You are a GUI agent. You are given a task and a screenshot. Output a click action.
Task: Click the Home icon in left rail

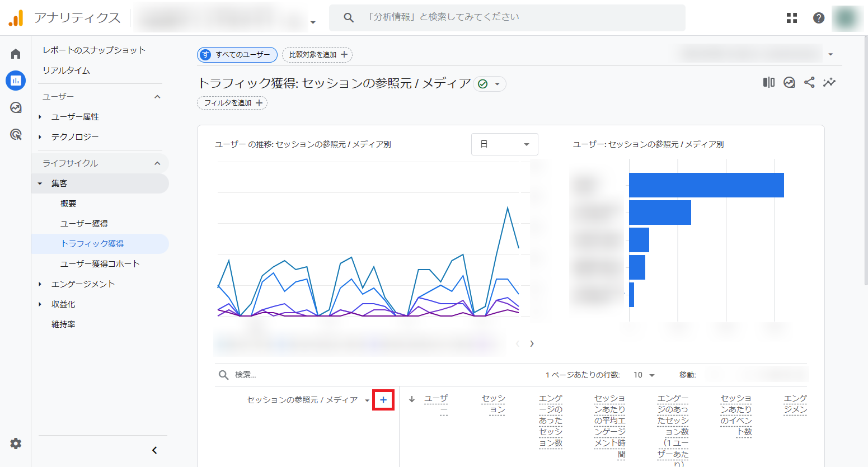point(16,54)
